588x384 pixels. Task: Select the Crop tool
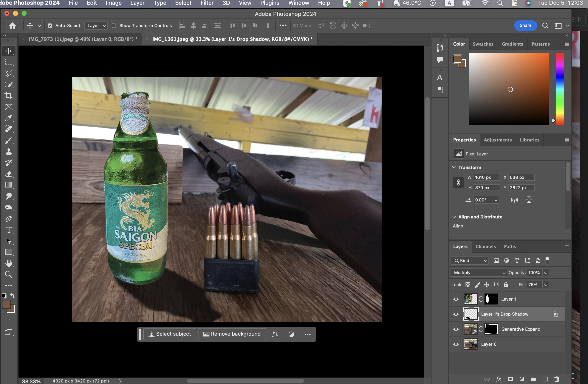click(8, 95)
